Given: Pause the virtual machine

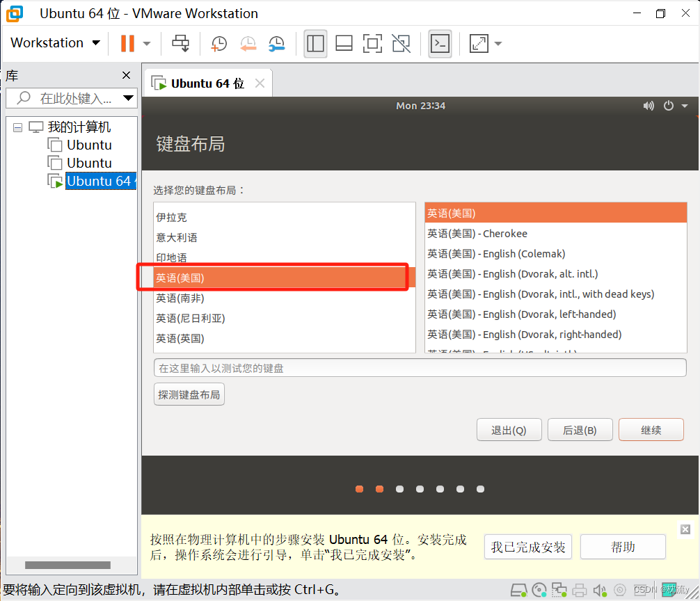Looking at the screenshot, I should [x=127, y=43].
